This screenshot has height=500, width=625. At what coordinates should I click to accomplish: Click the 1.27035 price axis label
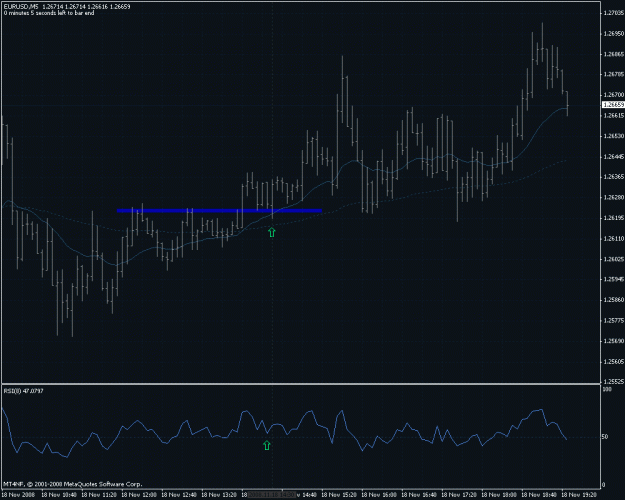(x=614, y=13)
